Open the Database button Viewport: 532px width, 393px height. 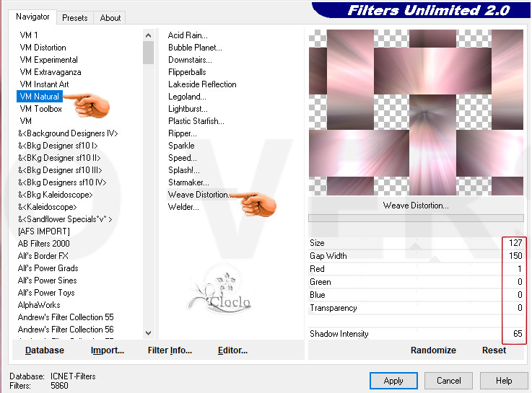(x=45, y=350)
